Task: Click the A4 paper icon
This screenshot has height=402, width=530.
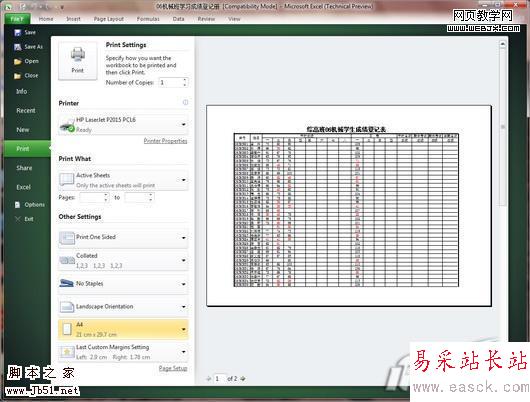Action: [x=67, y=329]
